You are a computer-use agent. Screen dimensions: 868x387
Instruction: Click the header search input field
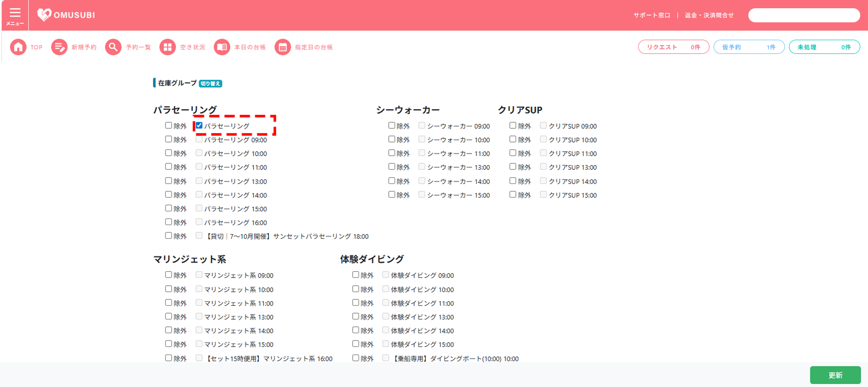click(x=804, y=15)
